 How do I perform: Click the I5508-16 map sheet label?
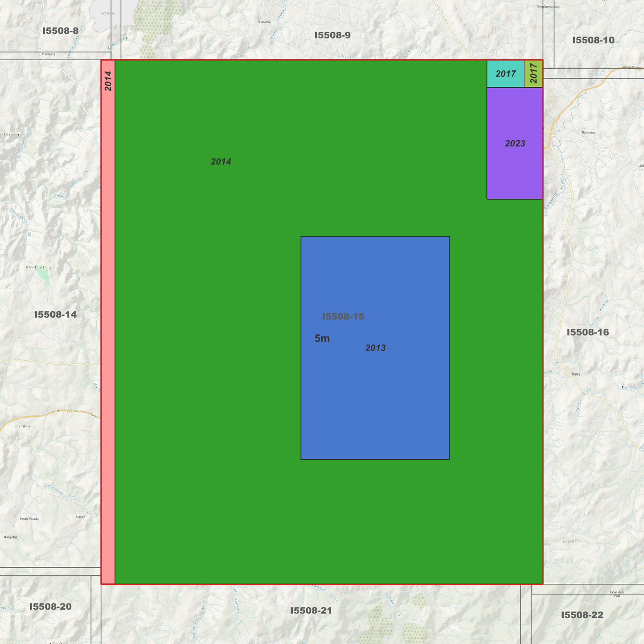pyautogui.click(x=587, y=332)
